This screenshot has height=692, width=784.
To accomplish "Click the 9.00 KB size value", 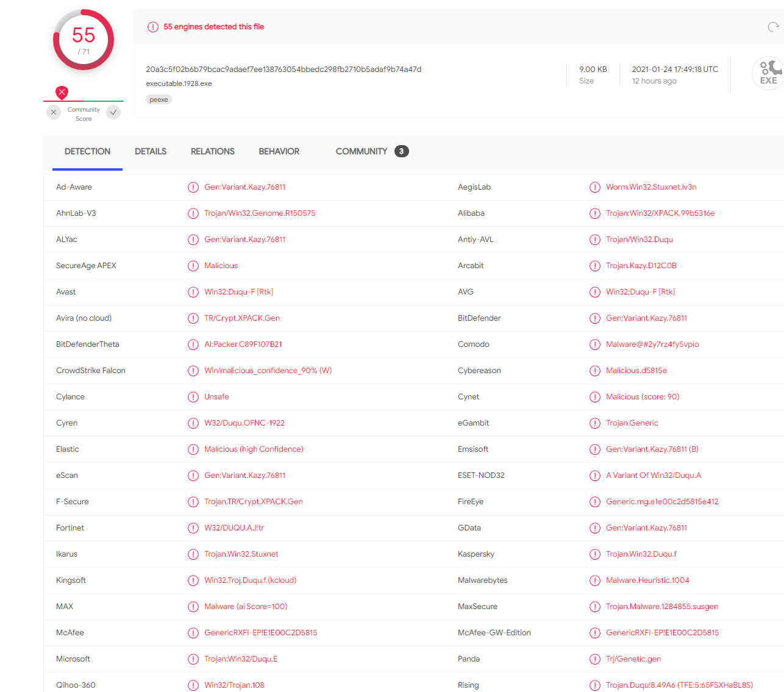I will click(x=593, y=70).
